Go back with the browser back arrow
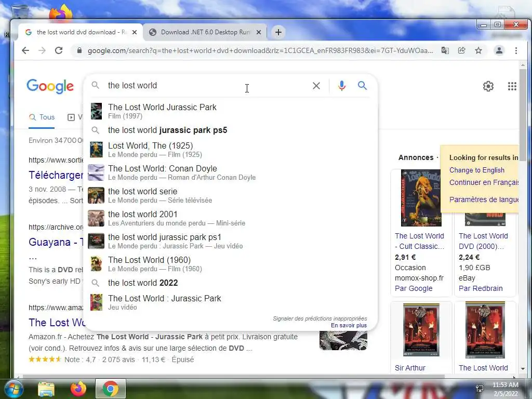This screenshot has width=532, height=399. pyautogui.click(x=25, y=50)
